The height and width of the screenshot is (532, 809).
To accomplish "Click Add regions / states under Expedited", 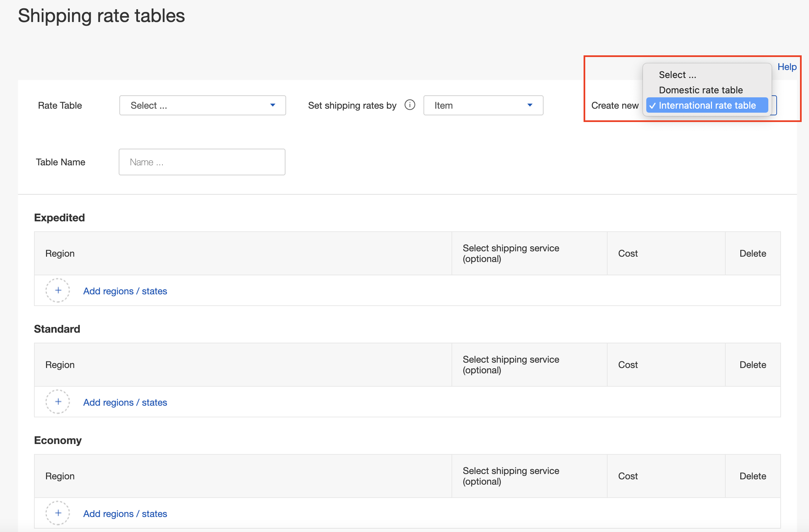I will pyautogui.click(x=125, y=291).
